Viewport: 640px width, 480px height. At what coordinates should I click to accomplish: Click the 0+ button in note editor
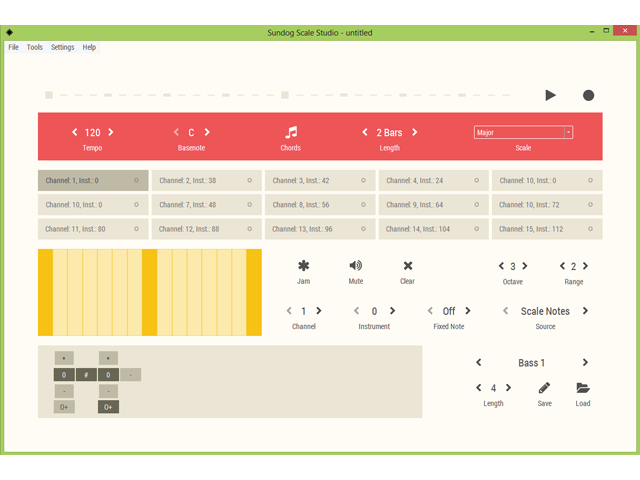tap(63, 407)
